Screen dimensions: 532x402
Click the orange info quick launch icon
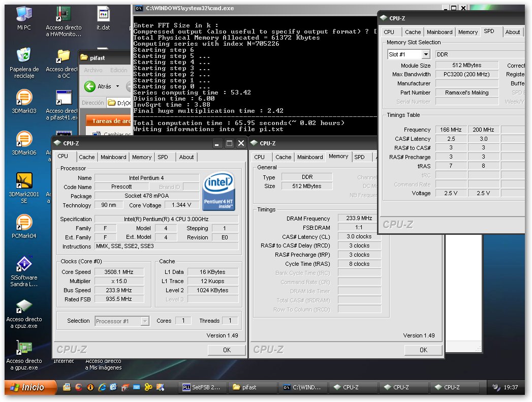[x=90, y=387]
